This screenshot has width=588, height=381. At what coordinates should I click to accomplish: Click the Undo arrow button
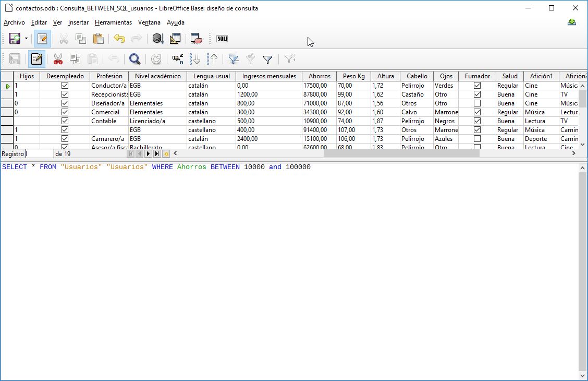119,39
